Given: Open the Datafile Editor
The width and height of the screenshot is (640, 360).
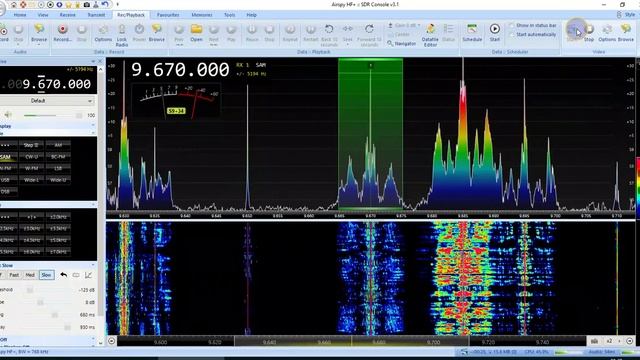Looking at the screenshot, I should [430, 35].
